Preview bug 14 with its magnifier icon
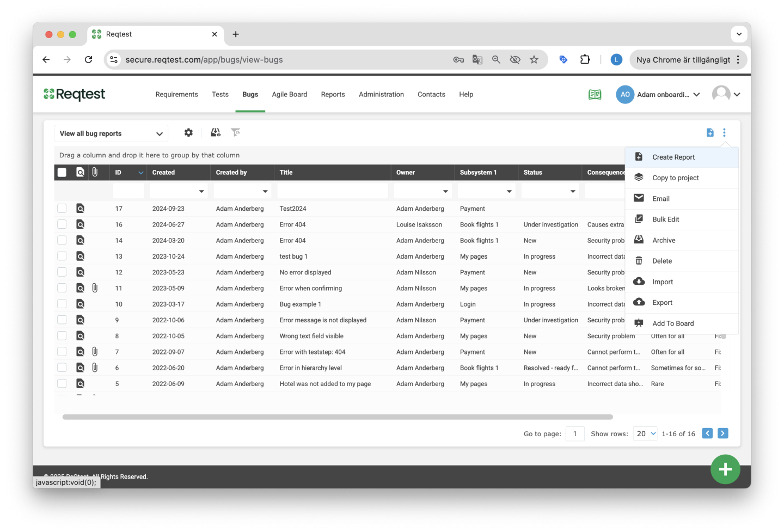The height and width of the screenshot is (532, 784). click(x=80, y=240)
